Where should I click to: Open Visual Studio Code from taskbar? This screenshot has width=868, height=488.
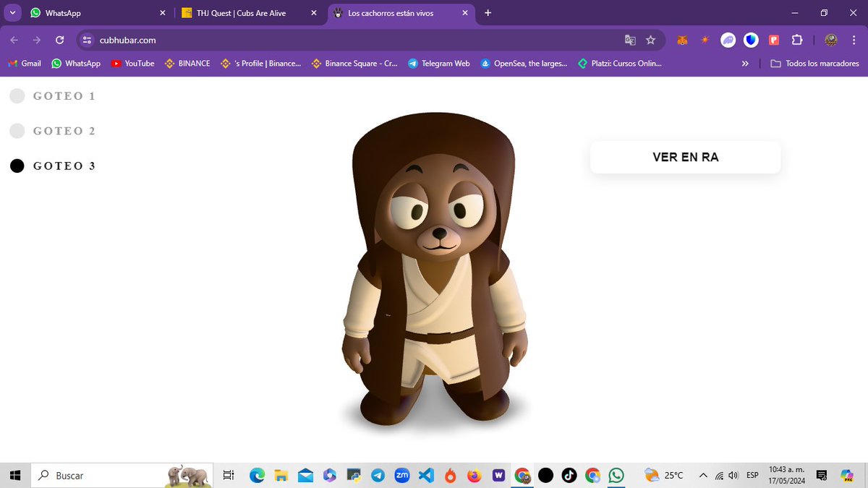(x=426, y=475)
